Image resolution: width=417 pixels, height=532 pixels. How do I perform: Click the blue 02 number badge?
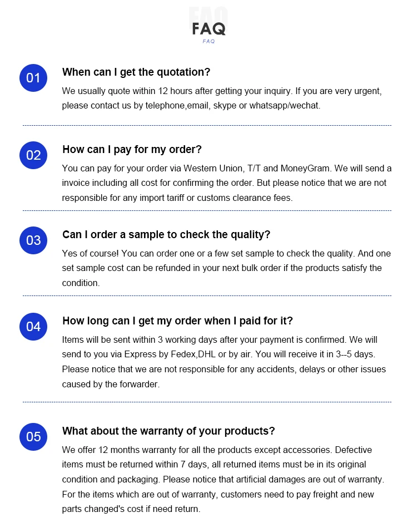pos(33,155)
